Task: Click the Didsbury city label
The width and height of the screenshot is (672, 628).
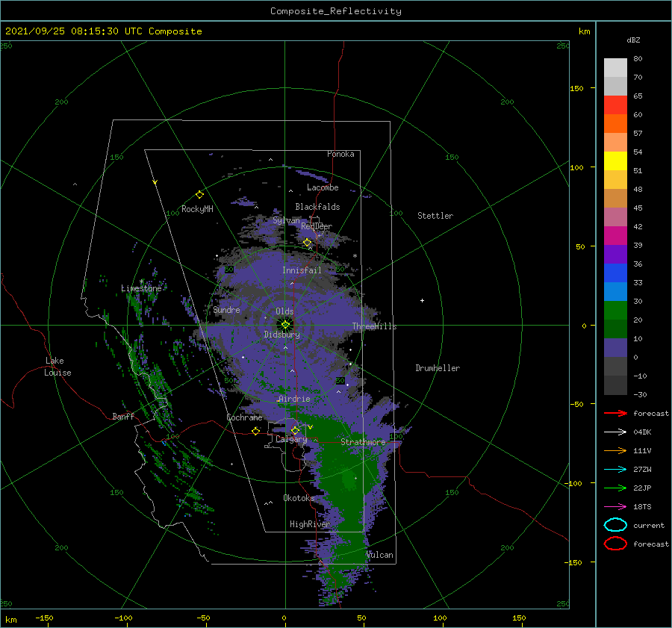Action: click(x=282, y=335)
